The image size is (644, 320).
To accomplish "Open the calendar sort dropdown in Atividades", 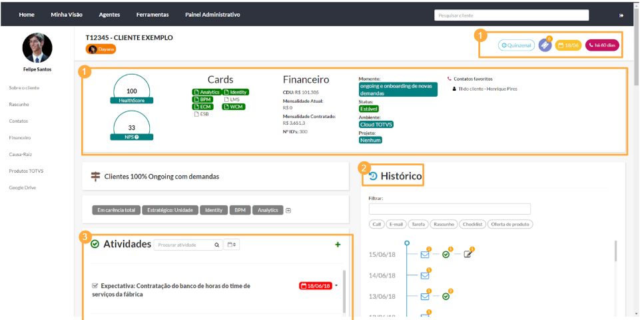I will [x=232, y=245].
